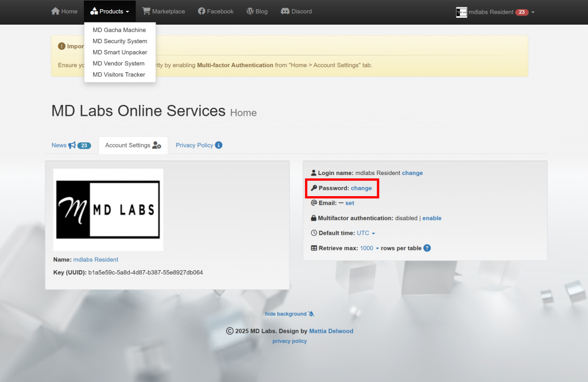Click the blue help icon beside rows per table
The height and width of the screenshot is (382, 588).
(x=427, y=248)
